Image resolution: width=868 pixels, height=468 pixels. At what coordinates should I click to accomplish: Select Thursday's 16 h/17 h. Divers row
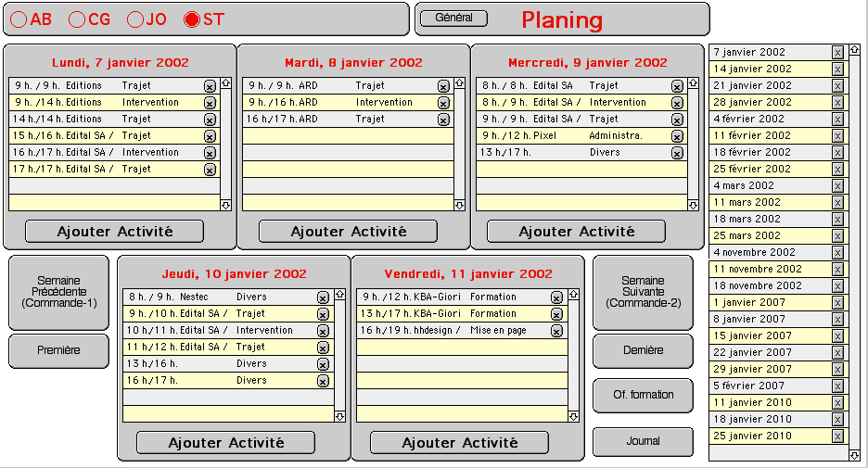coord(229,380)
